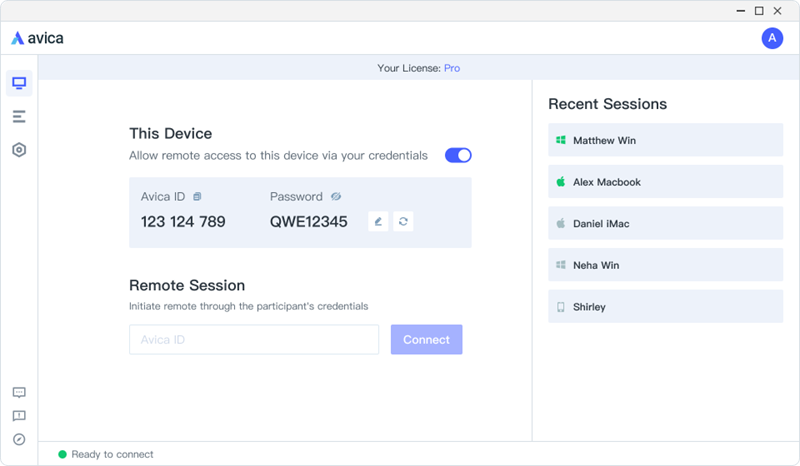Open the chat message icon in sidebar
The image size is (800, 466).
[19, 393]
